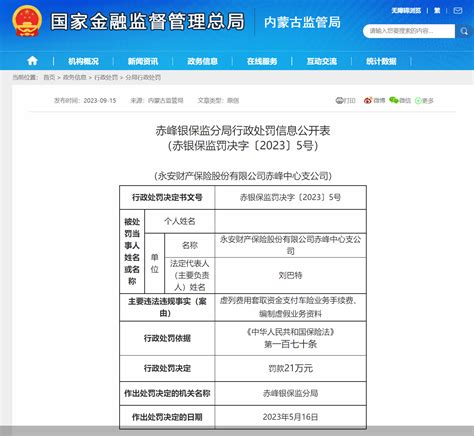Click 政务信息 in the breadcrumb
The height and width of the screenshot is (436, 474).
[74, 77]
